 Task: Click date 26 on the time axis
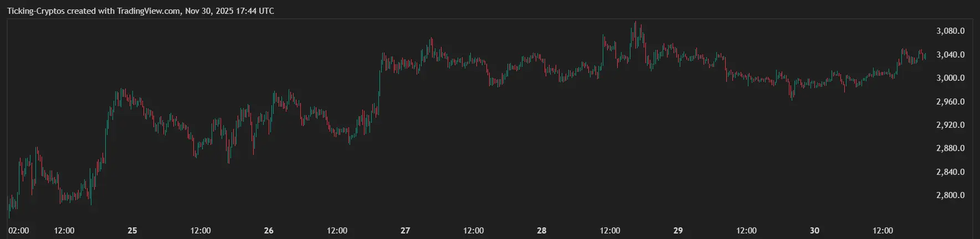click(269, 231)
